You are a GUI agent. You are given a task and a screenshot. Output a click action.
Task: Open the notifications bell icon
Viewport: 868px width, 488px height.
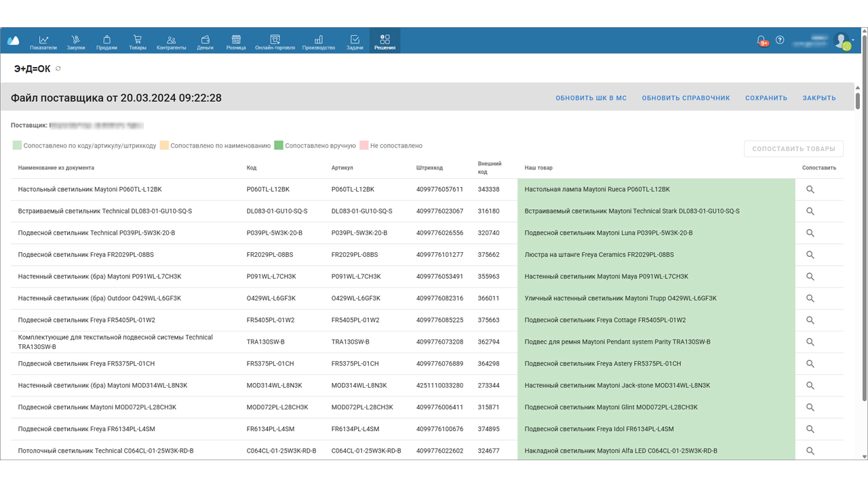click(x=762, y=41)
